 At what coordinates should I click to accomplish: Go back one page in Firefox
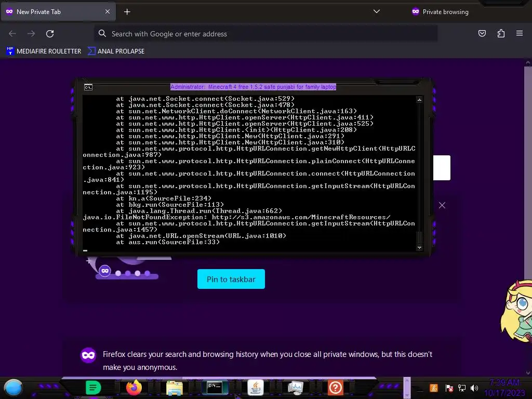(12, 34)
